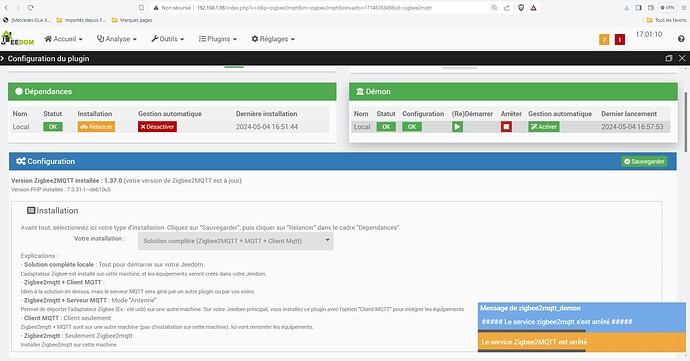Click the dialog vertical scrollbar
The width and height of the screenshot is (690, 361).
coord(686,121)
